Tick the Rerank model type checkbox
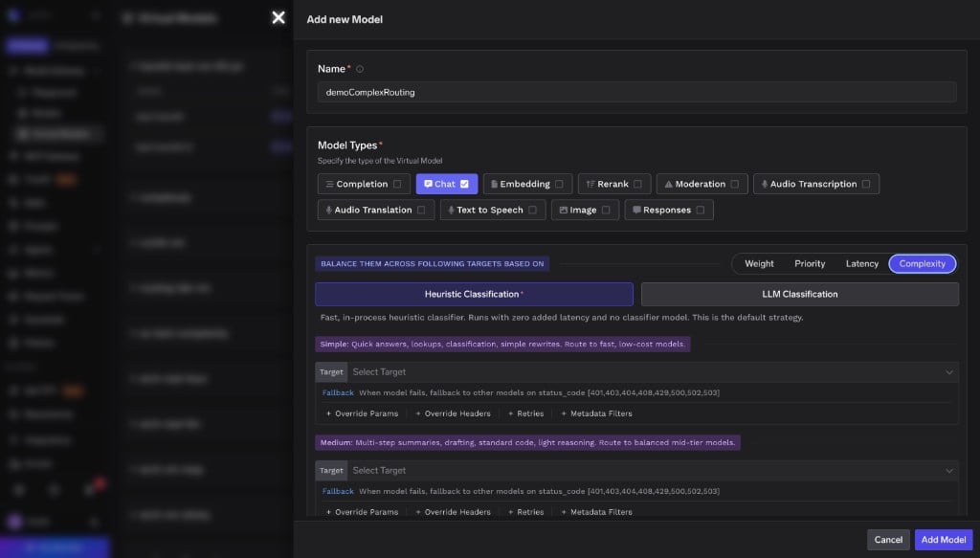This screenshot has height=558, width=980. pyautogui.click(x=637, y=185)
